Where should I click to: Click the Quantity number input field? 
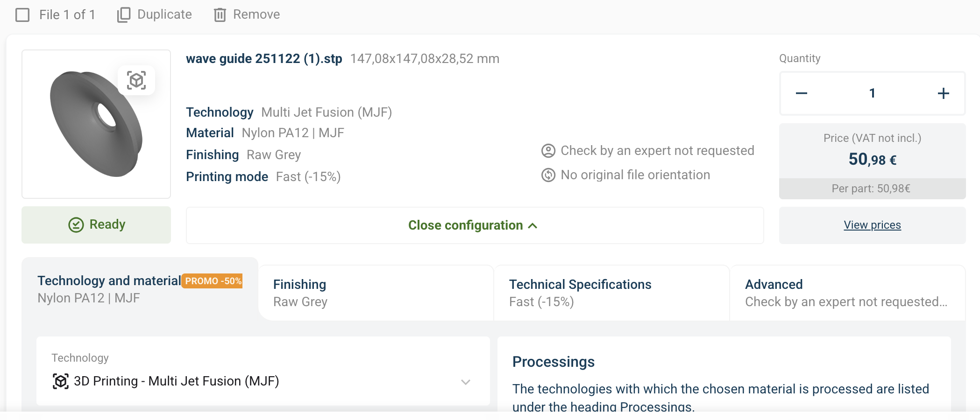872,93
